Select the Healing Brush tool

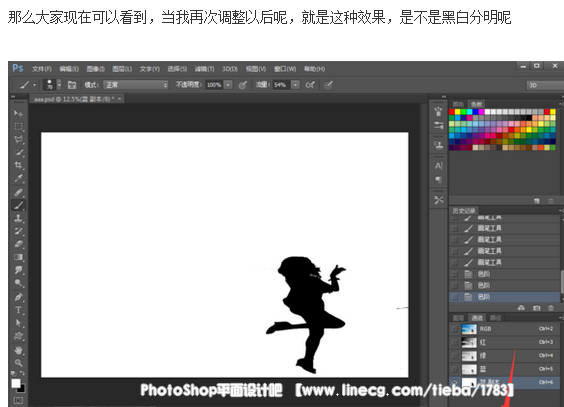(18, 192)
